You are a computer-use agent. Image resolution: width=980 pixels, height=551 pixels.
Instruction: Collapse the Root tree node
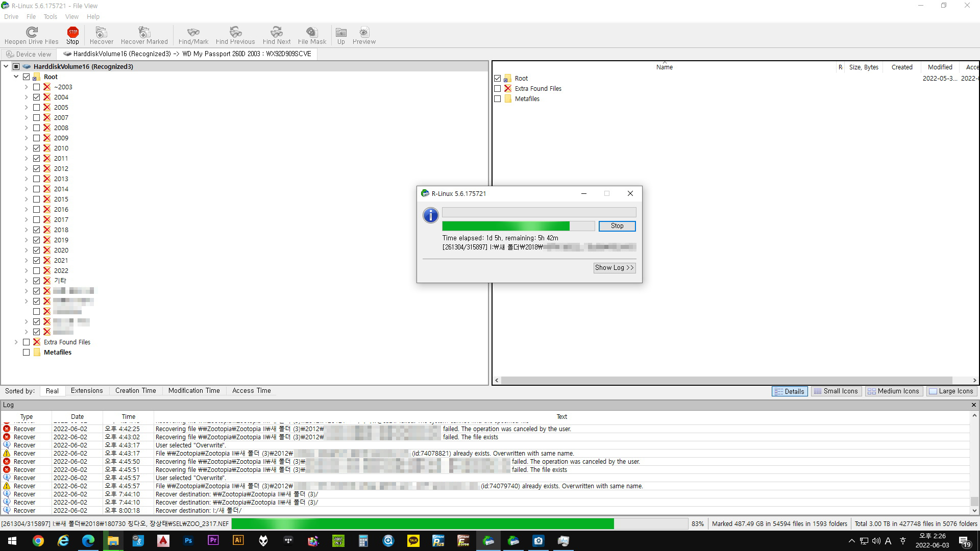coord(16,77)
